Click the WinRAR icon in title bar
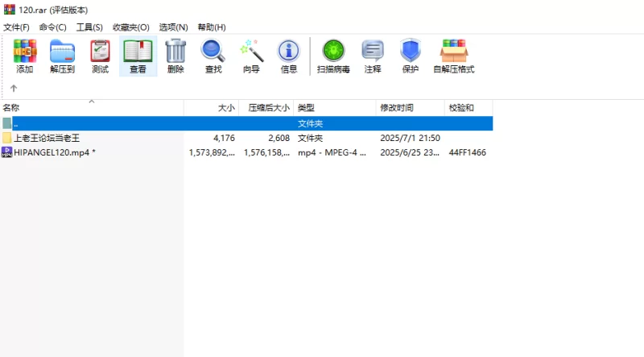This screenshot has width=644, height=357. point(9,9)
